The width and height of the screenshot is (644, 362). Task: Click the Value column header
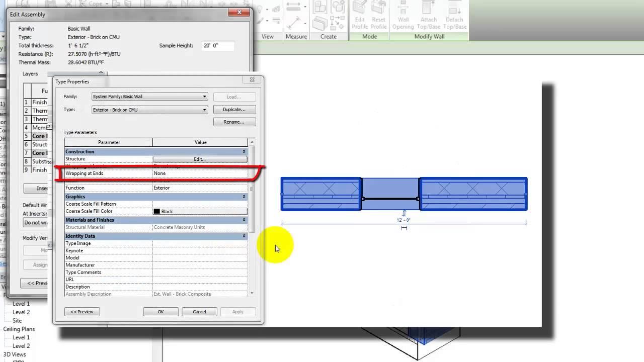[200, 142]
